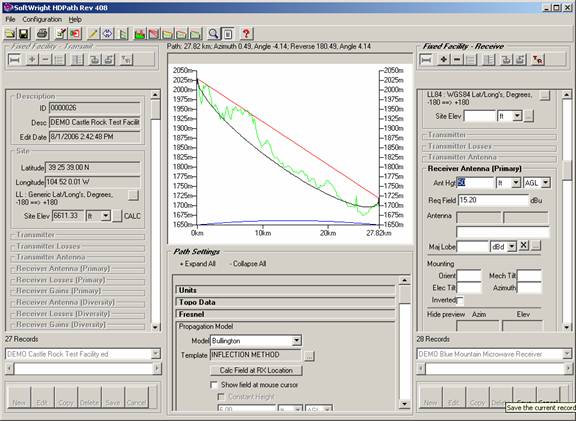Click the receive Site Elev input field

[x=479, y=116]
